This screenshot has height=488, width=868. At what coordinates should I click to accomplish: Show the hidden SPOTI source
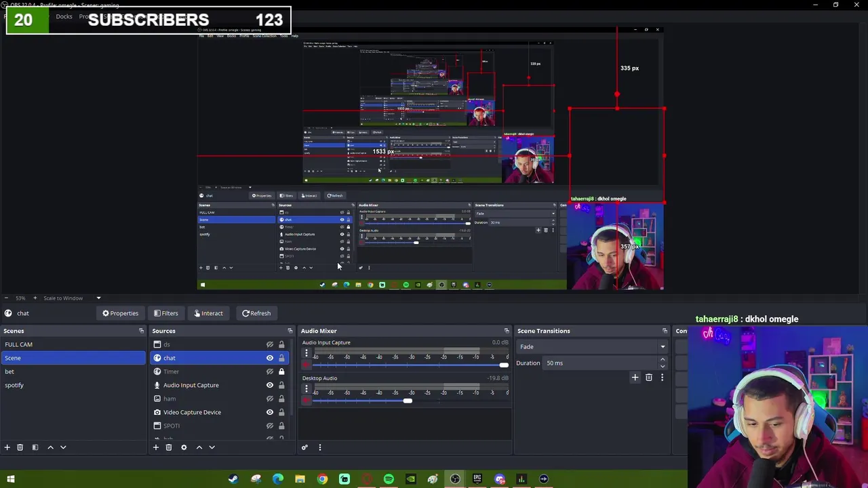[270, 426]
